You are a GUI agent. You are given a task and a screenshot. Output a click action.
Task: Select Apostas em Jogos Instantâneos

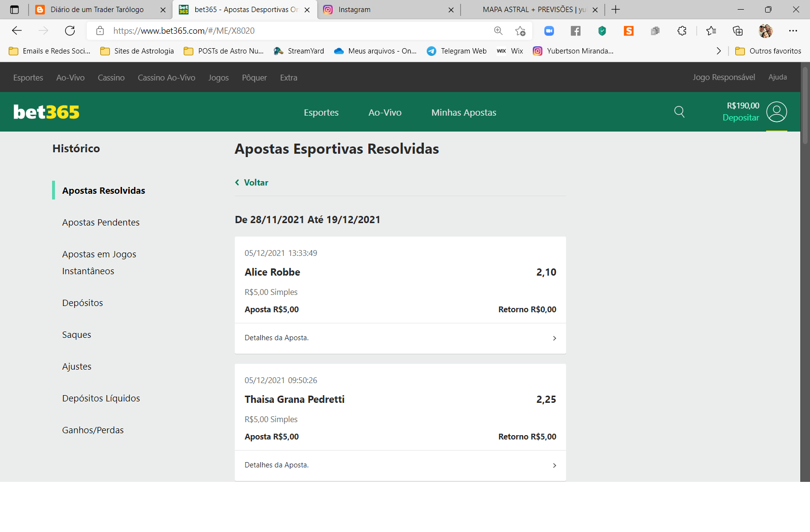pyautogui.click(x=99, y=263)
